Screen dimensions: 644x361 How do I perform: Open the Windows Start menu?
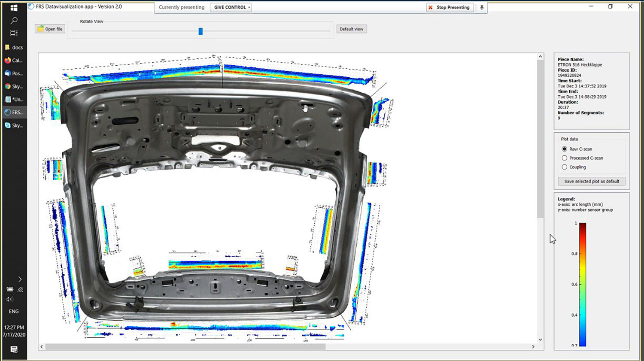(14, 8)
